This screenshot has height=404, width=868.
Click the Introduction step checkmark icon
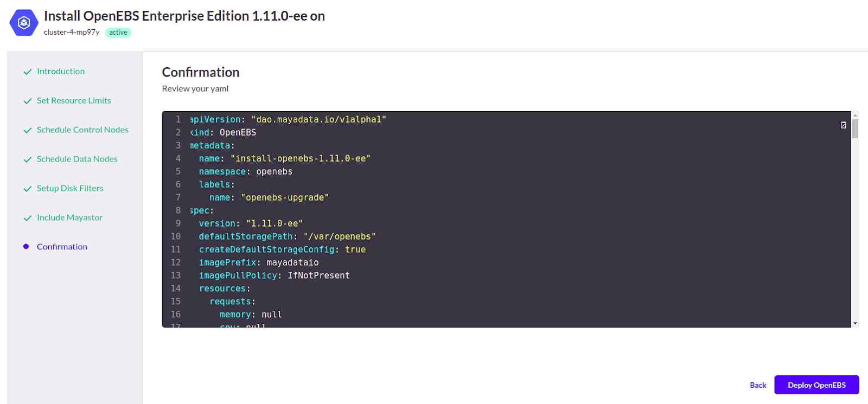coord(28,72)
